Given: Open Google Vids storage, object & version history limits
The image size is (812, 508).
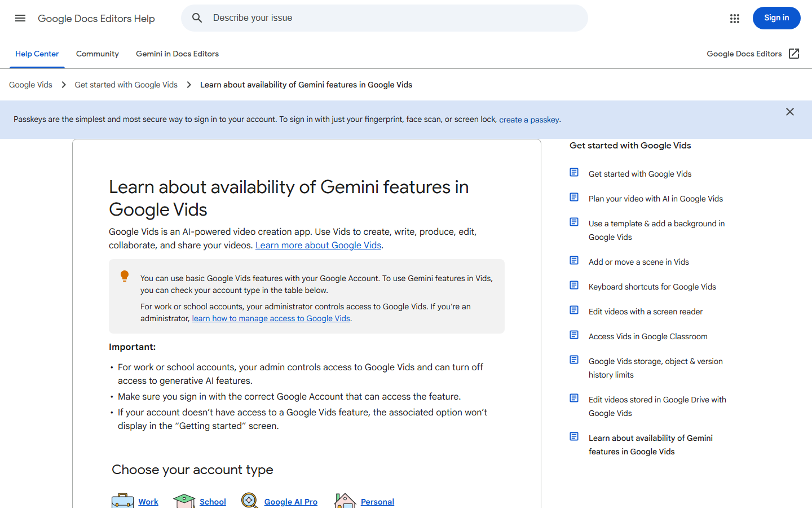Looking at the screenshot, I should pos(656,368).
